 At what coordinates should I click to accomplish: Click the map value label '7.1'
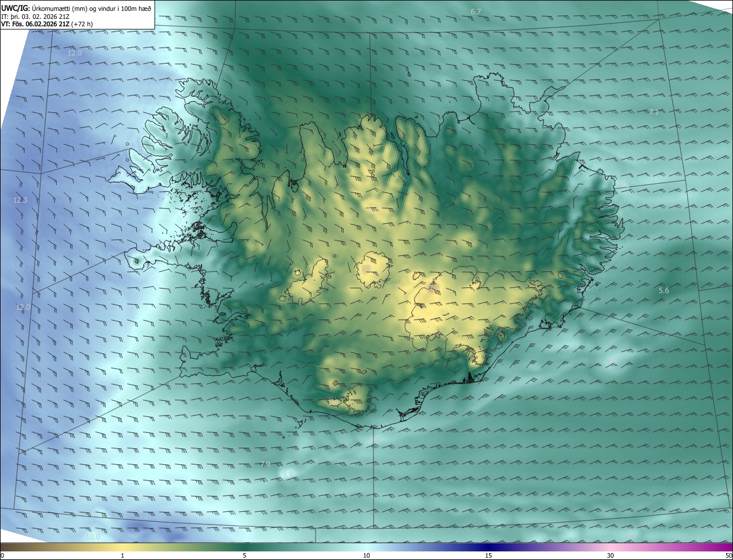[654, 112]
